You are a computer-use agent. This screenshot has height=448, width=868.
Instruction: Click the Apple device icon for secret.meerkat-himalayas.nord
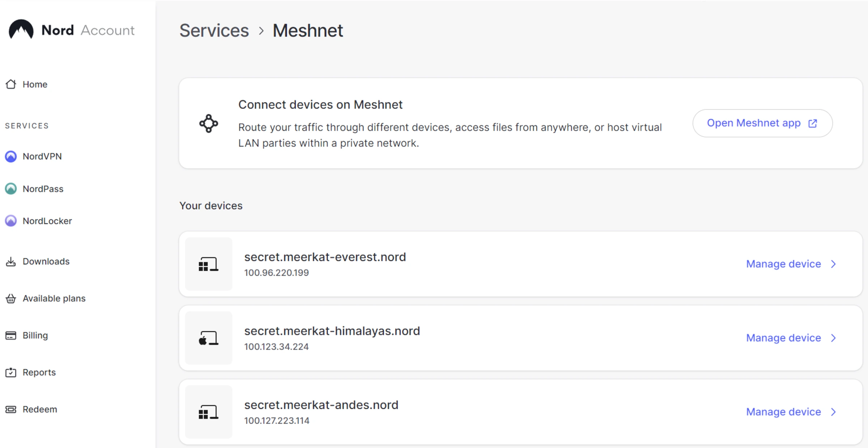[208, 338]
